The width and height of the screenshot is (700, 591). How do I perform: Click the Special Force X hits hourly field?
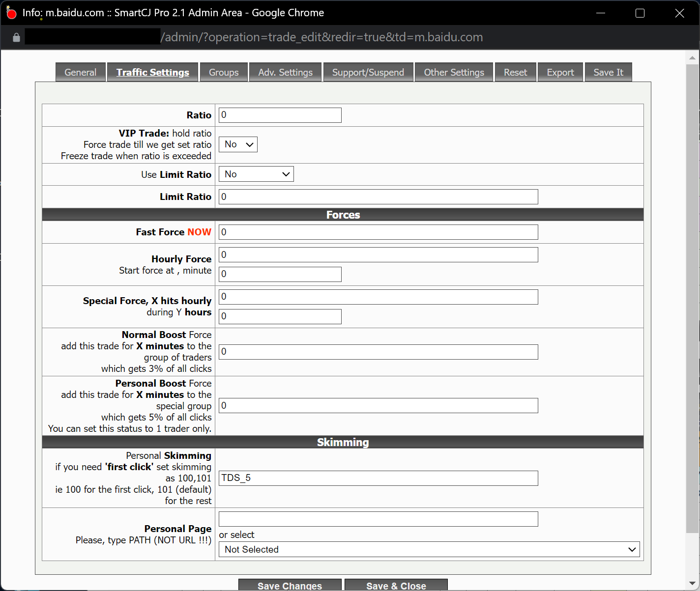379,297
